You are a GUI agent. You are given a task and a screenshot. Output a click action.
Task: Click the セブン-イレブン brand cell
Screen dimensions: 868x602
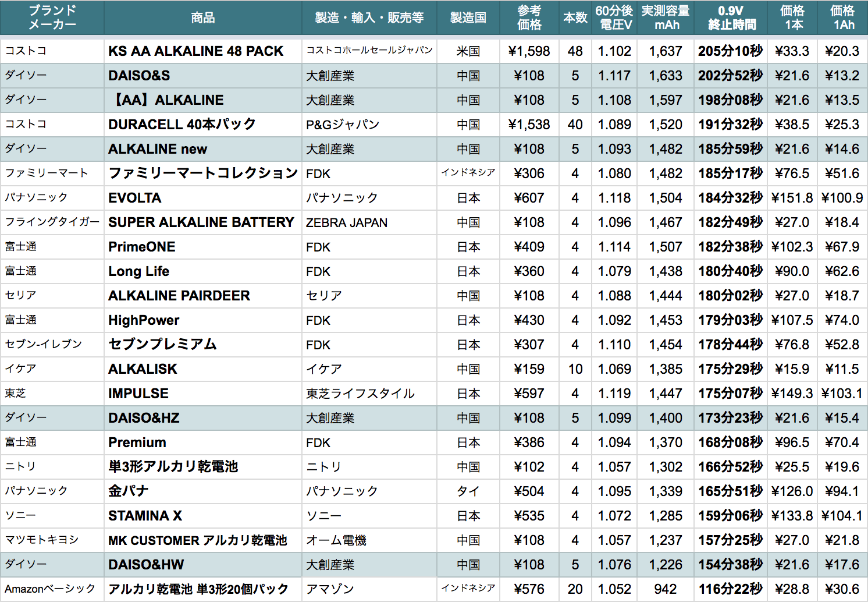[x=52, y=345]
